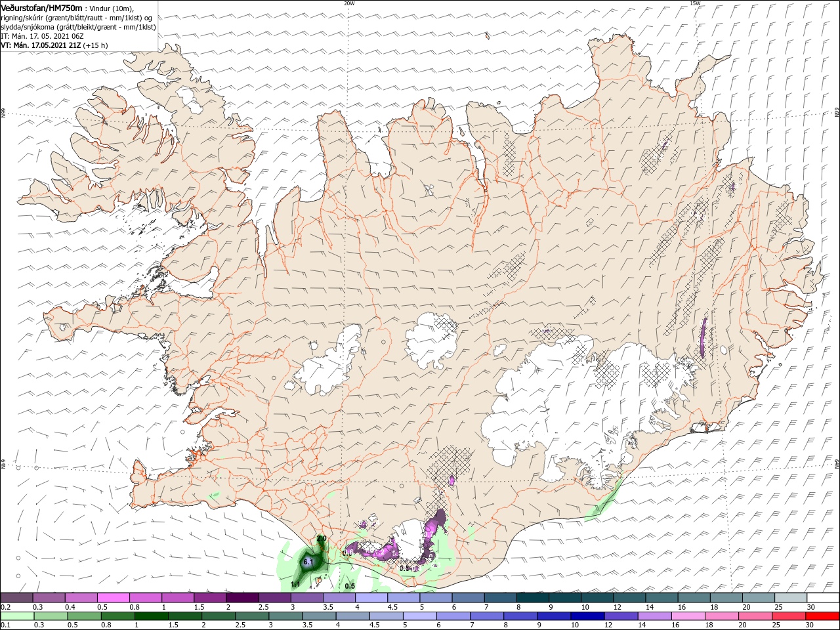Click the '2.0' precipitation value on the map
This screenshot has width=840, height=630.
tap(322, 538)
